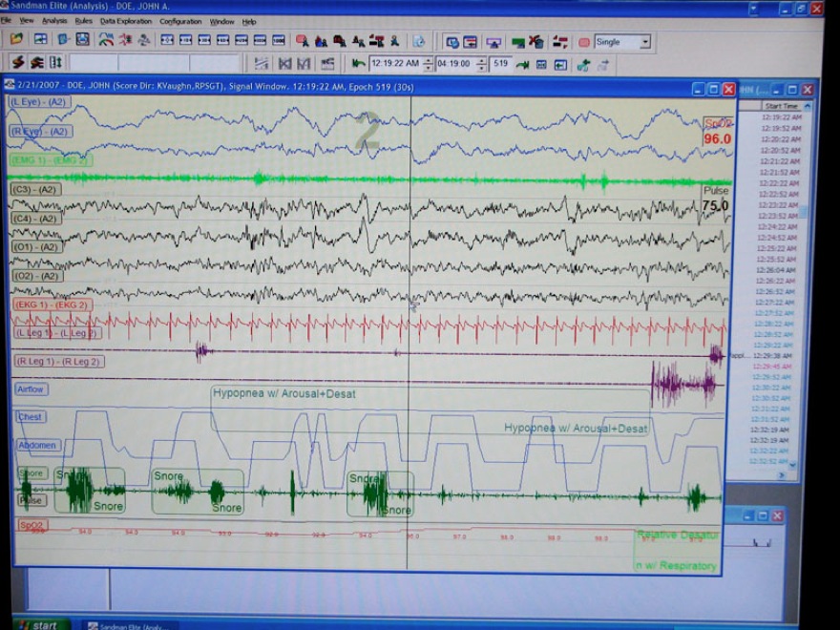Click the Start Time column header
Screen dimensions: 840x630
pos(781,106)
